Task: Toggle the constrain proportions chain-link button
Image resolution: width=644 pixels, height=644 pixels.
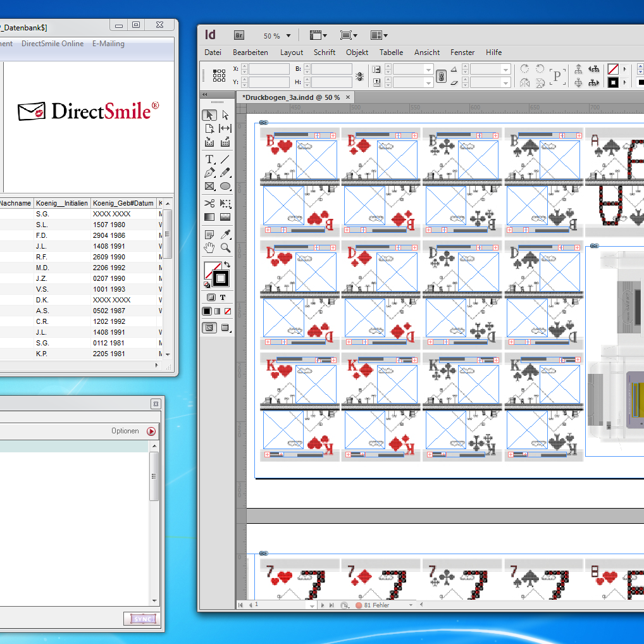Action: pos(441,77)
